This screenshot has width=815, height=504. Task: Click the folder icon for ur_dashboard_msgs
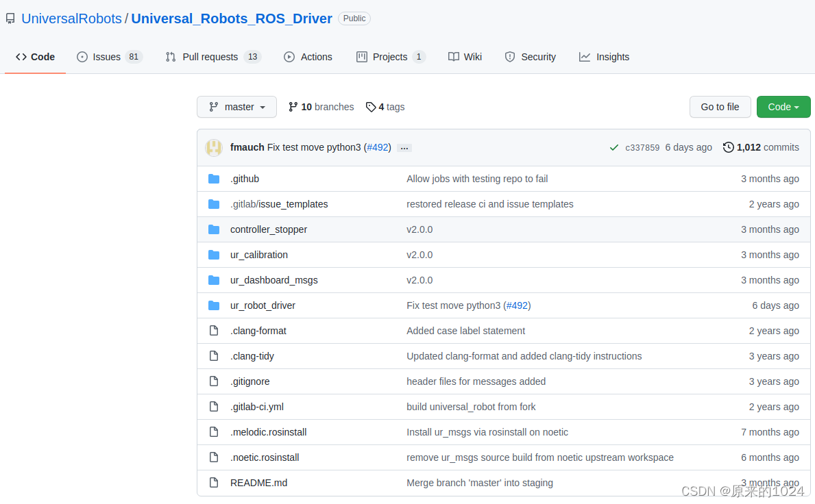click(214, 280)
